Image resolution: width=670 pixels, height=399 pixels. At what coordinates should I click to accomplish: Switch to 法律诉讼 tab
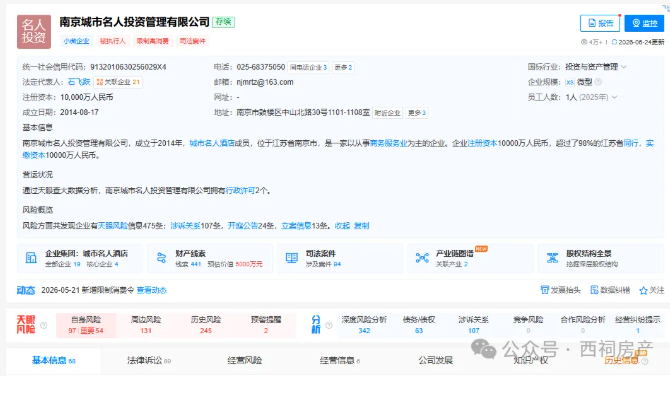point(149,361)
